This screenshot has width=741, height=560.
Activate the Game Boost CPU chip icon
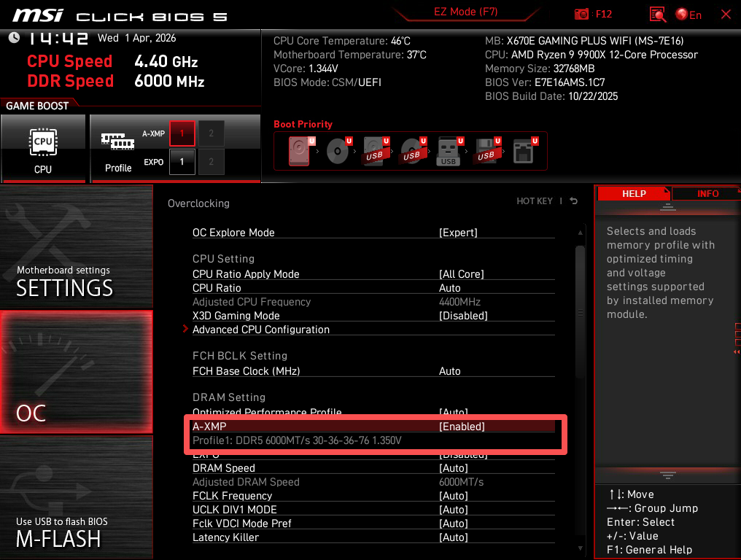click(x=43, y=141)
